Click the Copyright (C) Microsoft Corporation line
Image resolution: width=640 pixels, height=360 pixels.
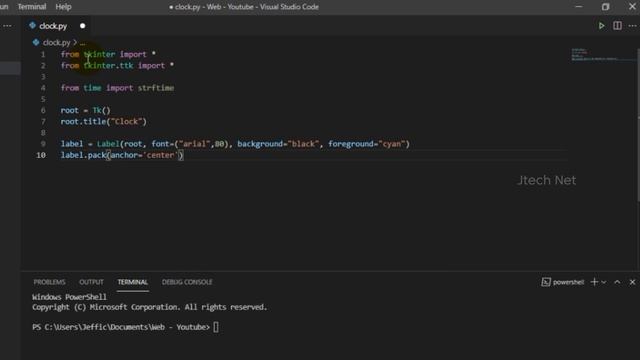click(x=149, y=307)
